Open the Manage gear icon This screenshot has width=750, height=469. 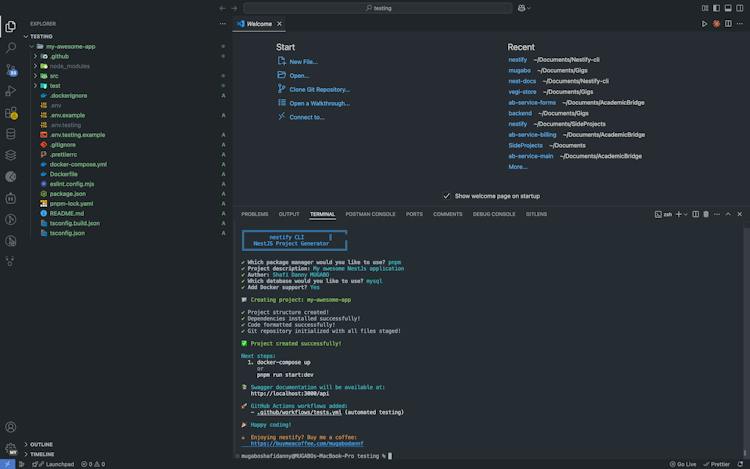[x=11, y=448]
